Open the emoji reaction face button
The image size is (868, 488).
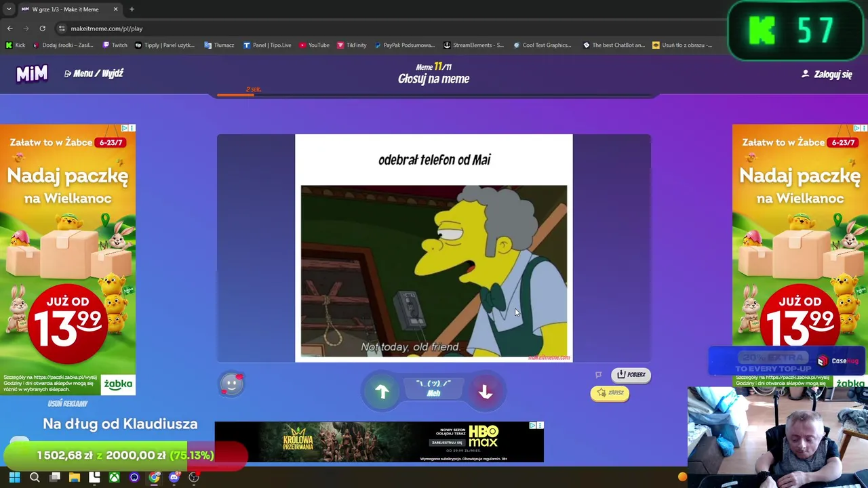[x=232, y=384]
